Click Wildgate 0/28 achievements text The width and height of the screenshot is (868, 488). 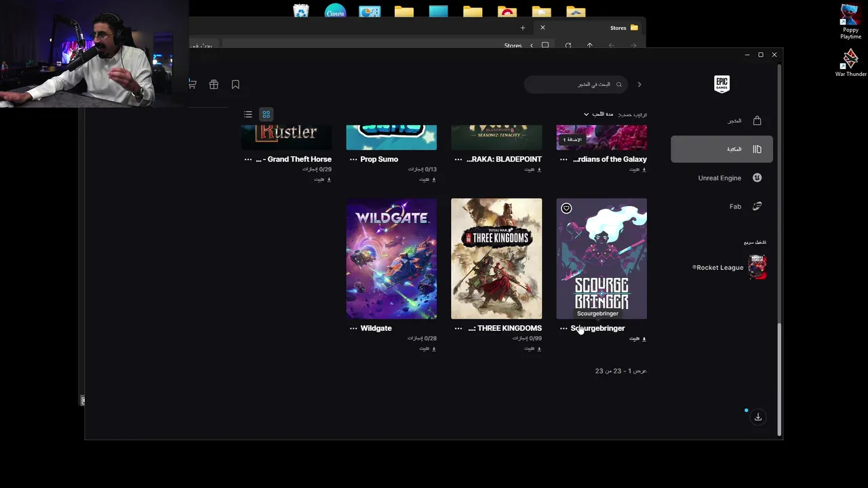(422, 338)
